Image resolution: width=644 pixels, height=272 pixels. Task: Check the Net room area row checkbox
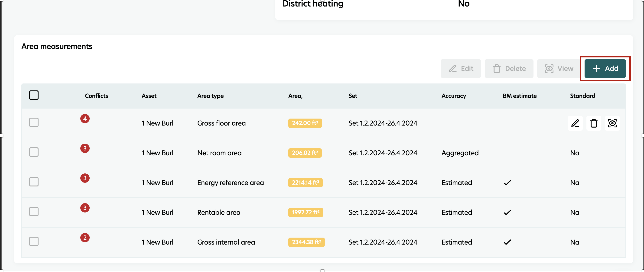coord(34,152)
